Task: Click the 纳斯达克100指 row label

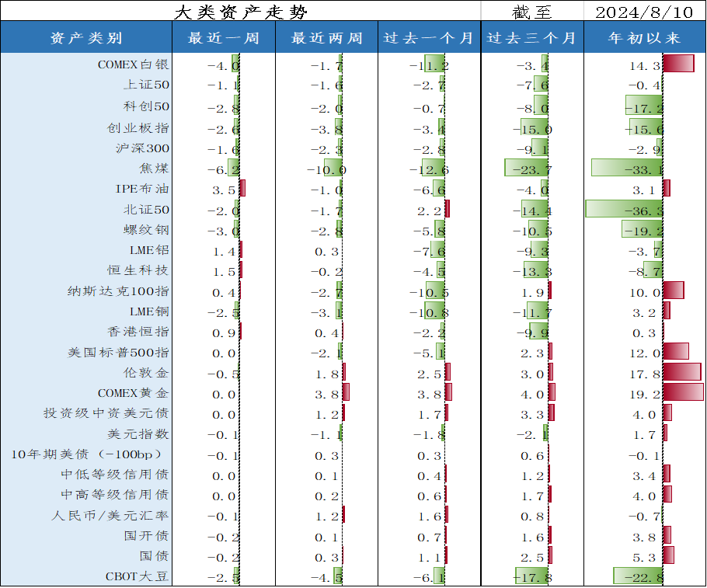Action: point(118,291)
